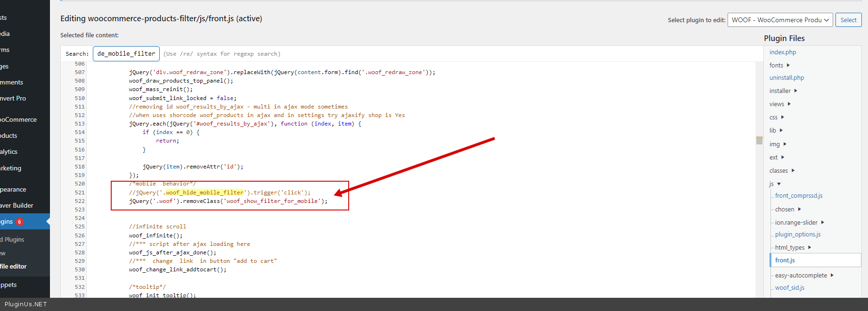Click the Select plugin button
Screen dimensions: 868x311
click(848, 20)
